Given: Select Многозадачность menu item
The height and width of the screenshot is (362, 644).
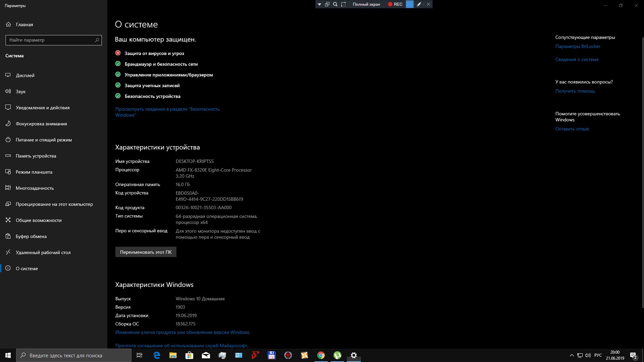Looking at the screenshot, I should coord(35,188).
